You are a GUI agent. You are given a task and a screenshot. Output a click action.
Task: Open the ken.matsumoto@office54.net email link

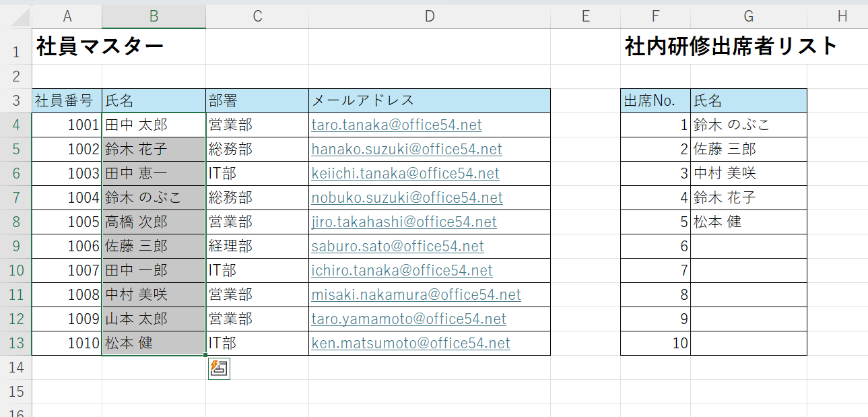pos(411,344)
